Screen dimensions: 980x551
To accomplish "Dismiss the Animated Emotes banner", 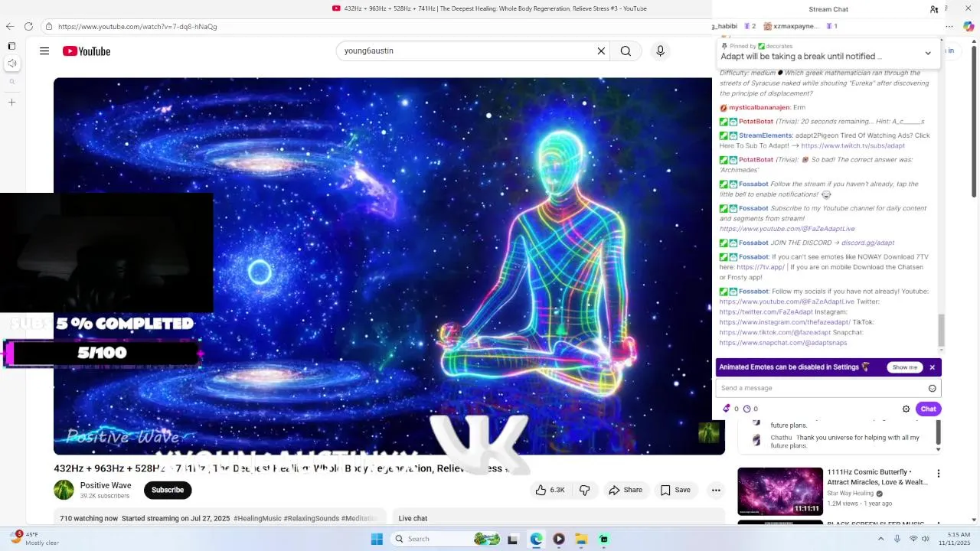I will click(x=932, y=367).
